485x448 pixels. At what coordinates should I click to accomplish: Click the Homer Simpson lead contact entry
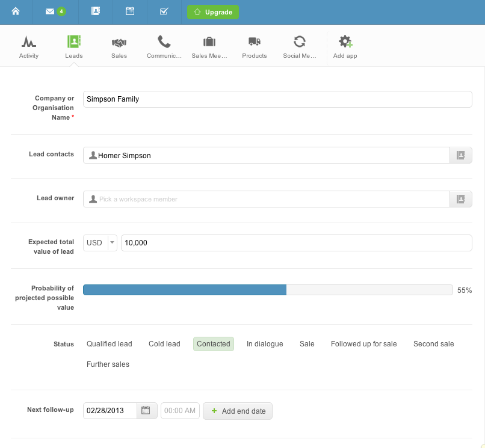(120, 156)
